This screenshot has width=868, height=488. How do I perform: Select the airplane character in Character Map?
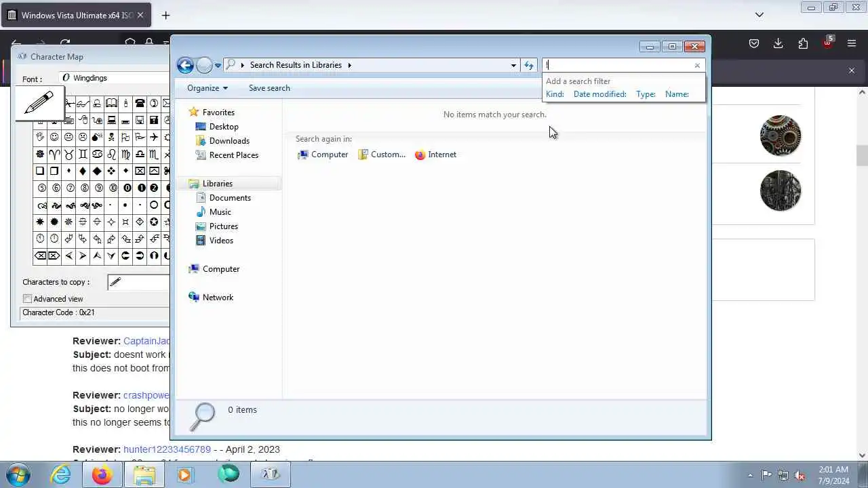(x=154, y=138)
